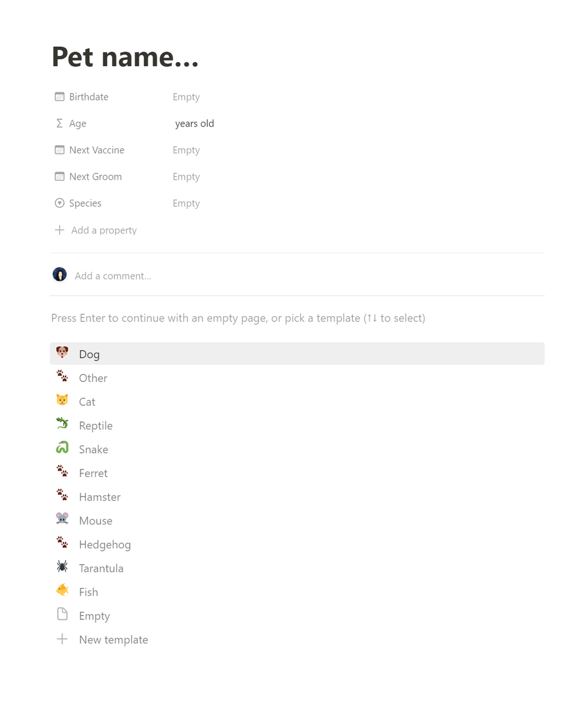Screen dimensions: 588x720
Task: Click the black spider Tarantula icon
Action: click(x=62, y=567)
